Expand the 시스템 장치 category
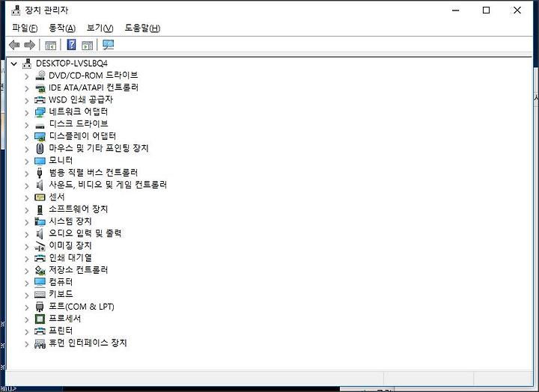This screenshot has height=392, width=539. coord(27,222)
